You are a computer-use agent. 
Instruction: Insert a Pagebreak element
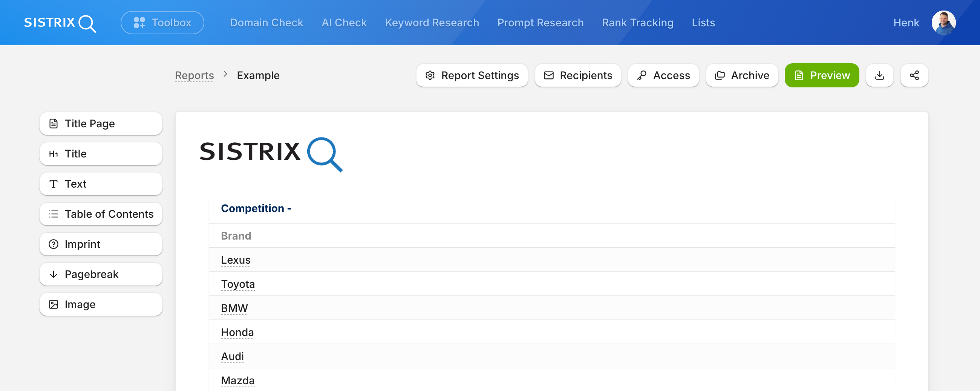click(x=101, y=274)
